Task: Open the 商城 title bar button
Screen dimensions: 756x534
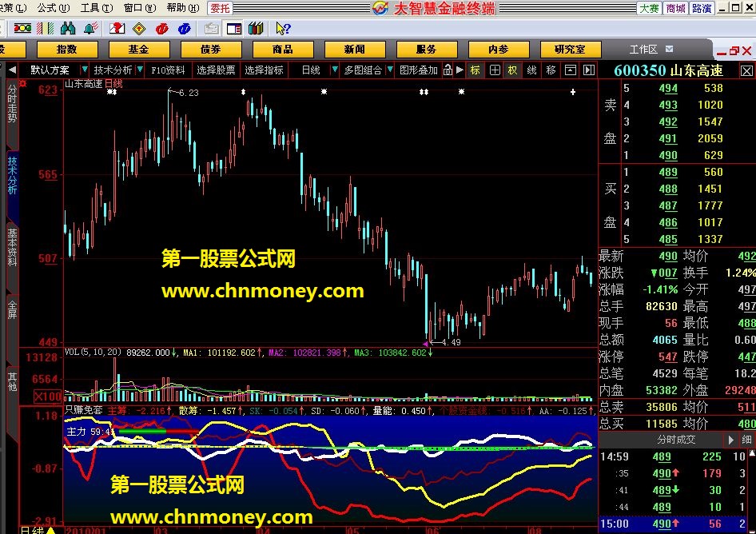Action: click(675, 8)
